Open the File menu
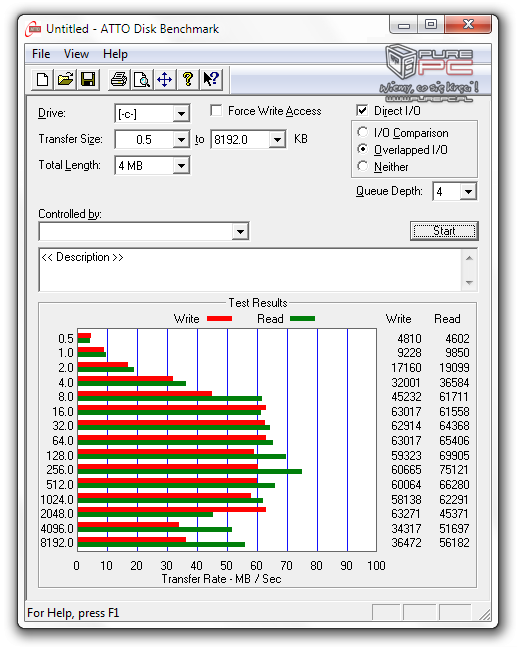 41,54
